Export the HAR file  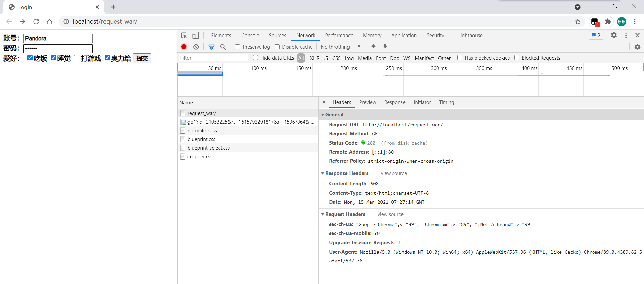coord(385,47)
